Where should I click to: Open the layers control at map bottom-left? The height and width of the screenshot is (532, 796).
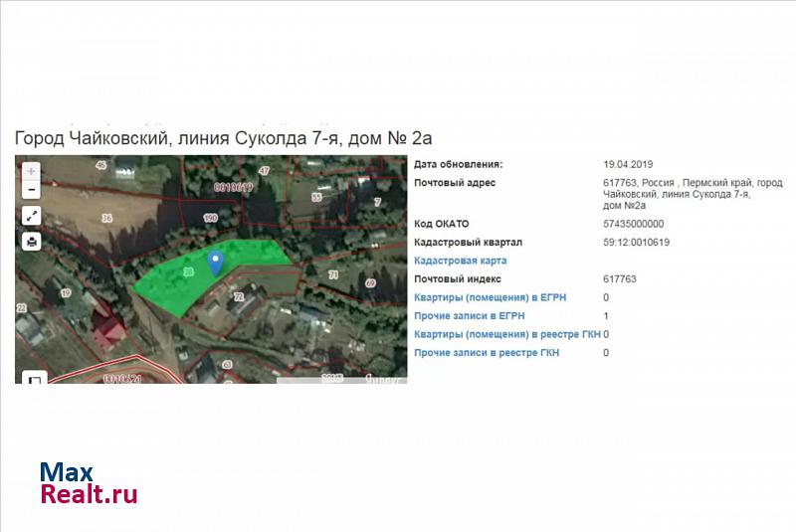[33, 378]
